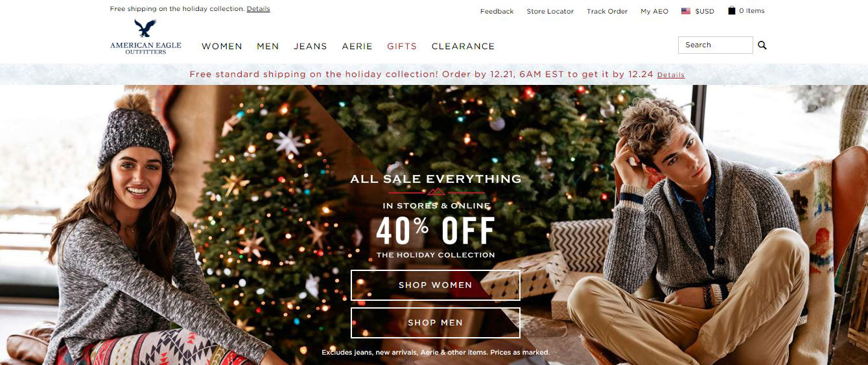Open My AEO account link

tap(655, 11)
